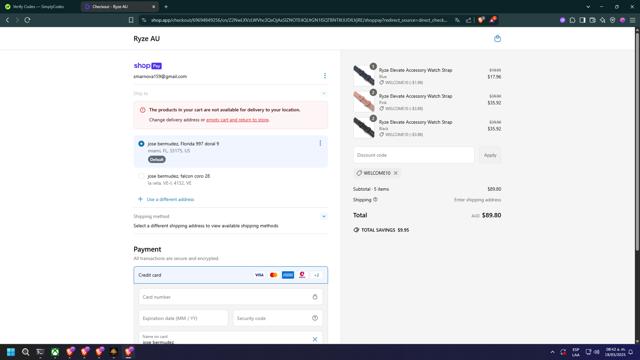Image resolution: width=640 pixels, height=360 pixels.
Task: Clear the name on card field
Action: click(x=315, y=339)
